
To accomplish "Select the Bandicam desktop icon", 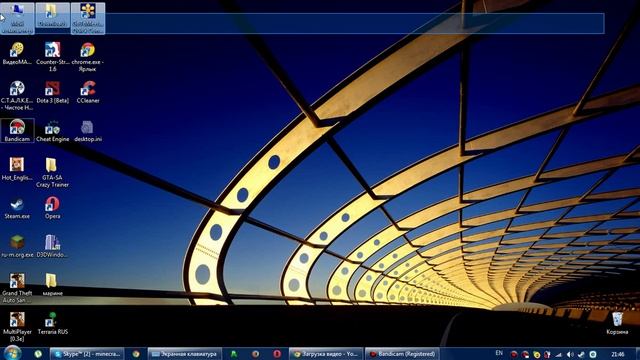I will click(x=17, y=131).
